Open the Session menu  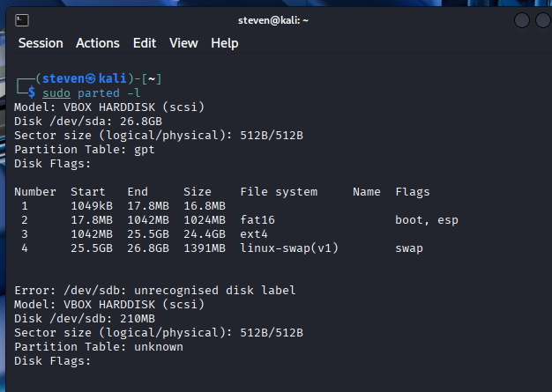tap(41, 43)
